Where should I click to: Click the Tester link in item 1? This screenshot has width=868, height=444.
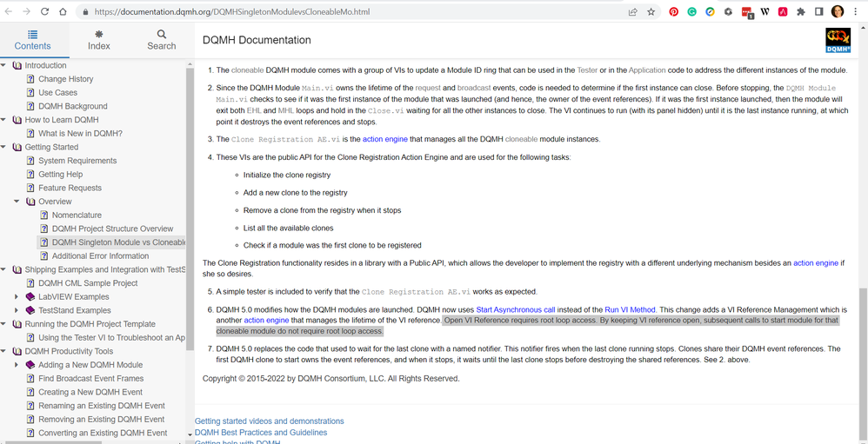(x=587, y=70)
